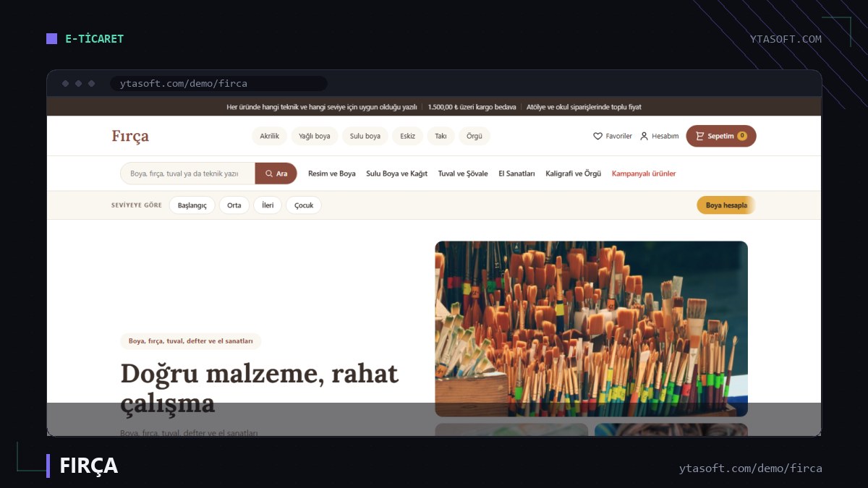
Task: Click the Fırça logo
Action: [x=130, y=136]
